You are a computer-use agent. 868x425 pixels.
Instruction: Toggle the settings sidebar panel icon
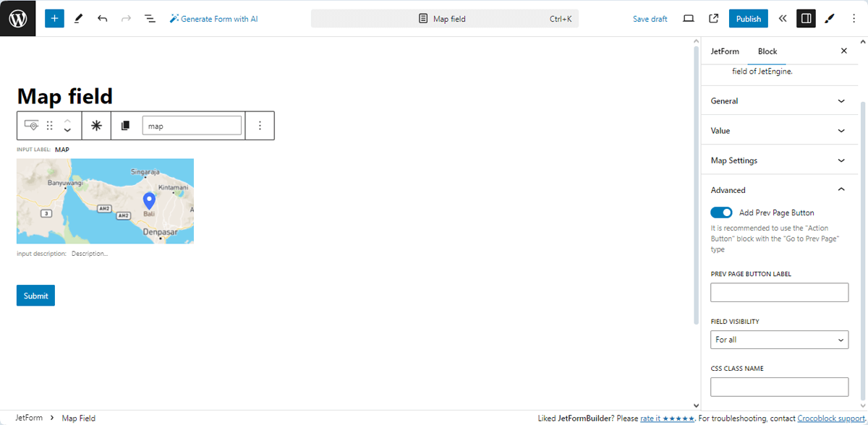[805, 19]
